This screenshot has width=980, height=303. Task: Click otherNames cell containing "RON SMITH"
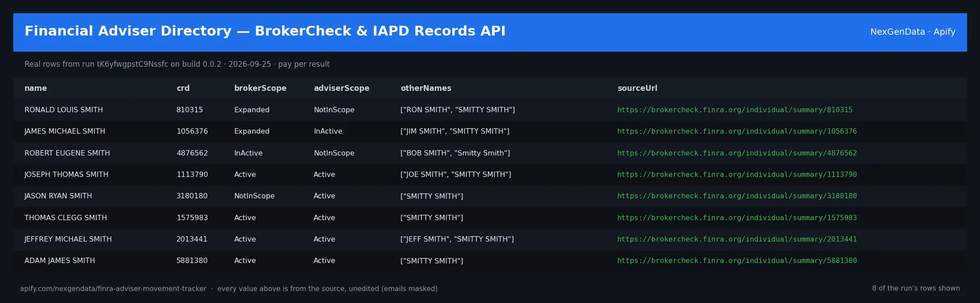(x=458, y=110)
